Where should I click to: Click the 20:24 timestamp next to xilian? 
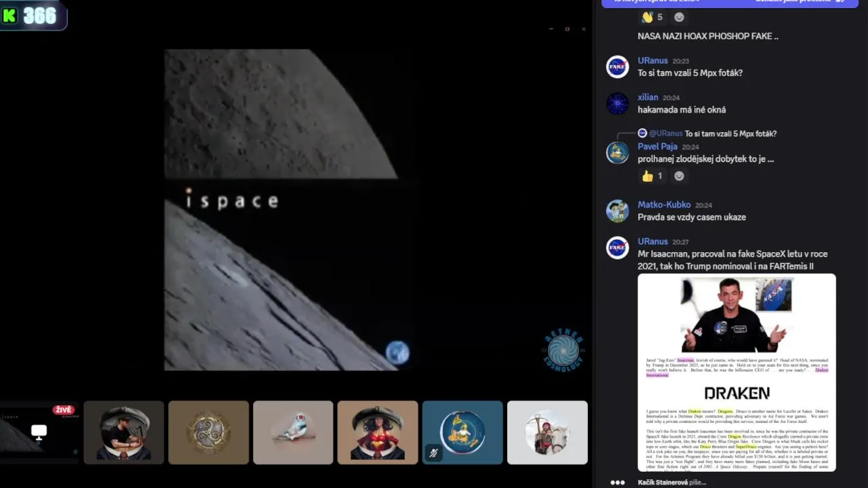[671, 98]
